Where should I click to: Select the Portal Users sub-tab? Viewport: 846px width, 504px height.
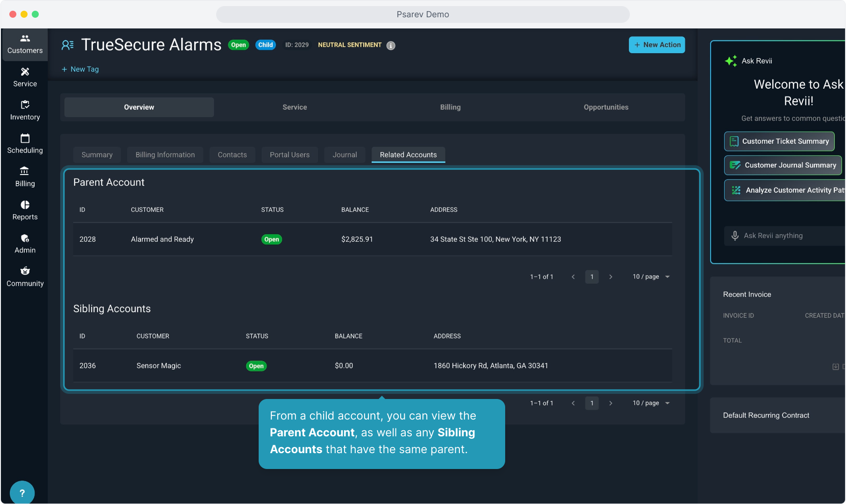[289, 155]
